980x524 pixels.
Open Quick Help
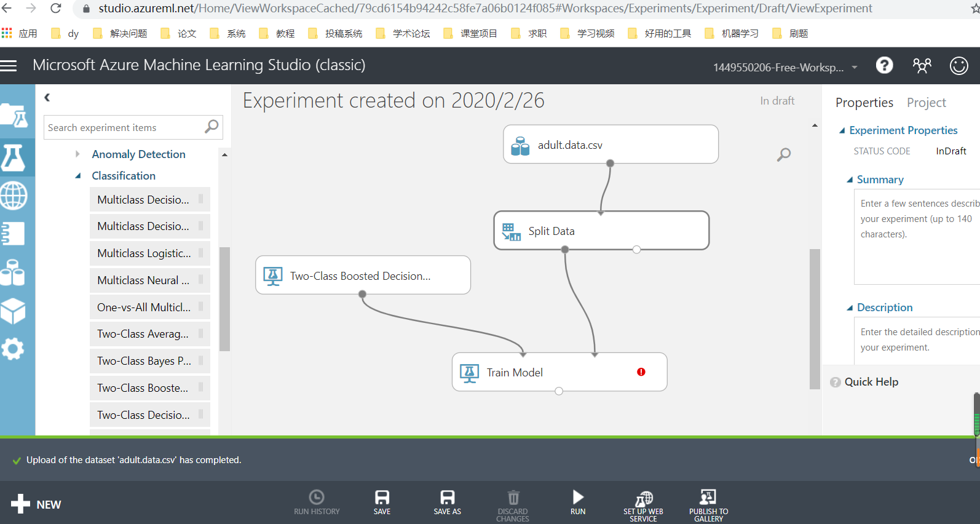coord(864,382)
